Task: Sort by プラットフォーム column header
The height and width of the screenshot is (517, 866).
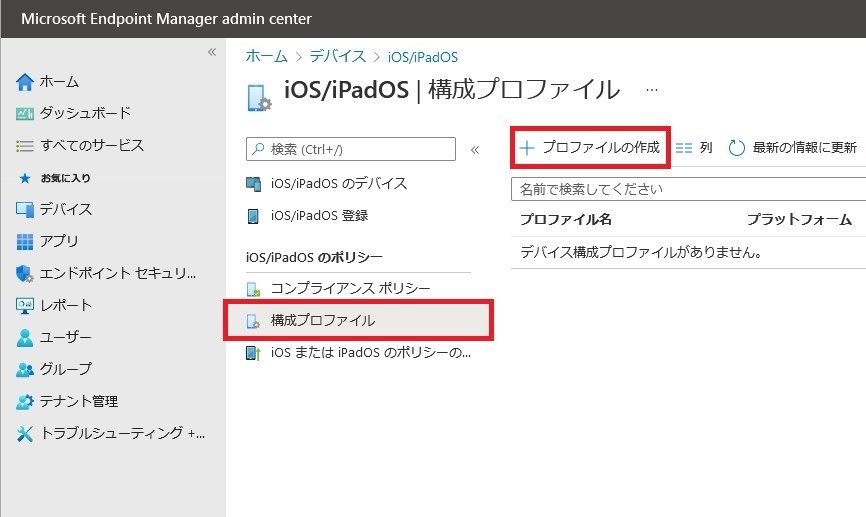Action: click(x=799, y=220)
